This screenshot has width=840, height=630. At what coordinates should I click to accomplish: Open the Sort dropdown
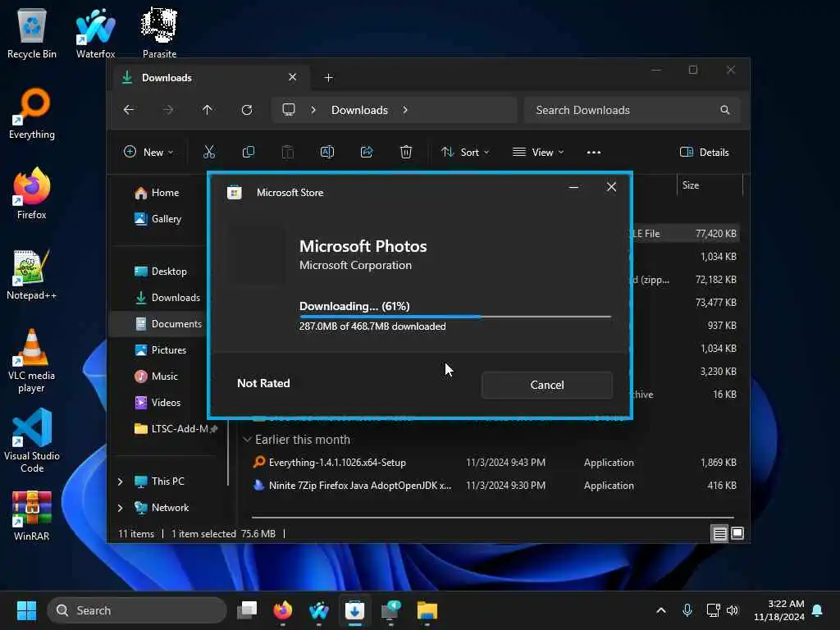pos(465,152)
